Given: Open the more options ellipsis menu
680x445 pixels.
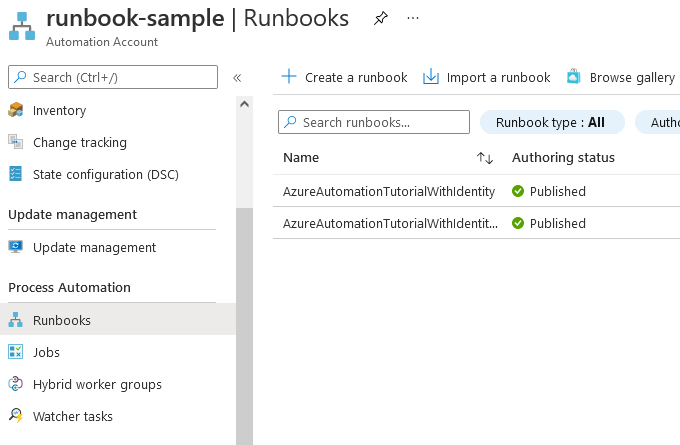Looking at the screenshot, I should 413,18.
